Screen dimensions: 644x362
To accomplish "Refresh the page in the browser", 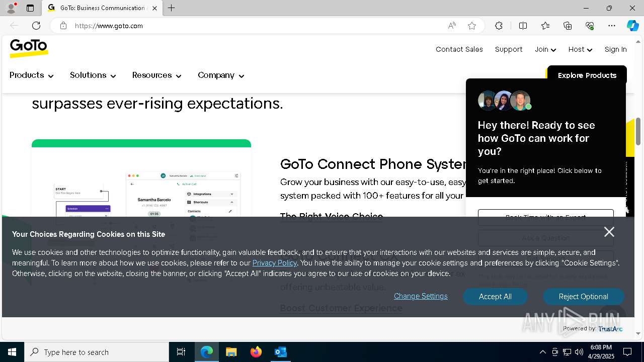I will pos(36,26).
